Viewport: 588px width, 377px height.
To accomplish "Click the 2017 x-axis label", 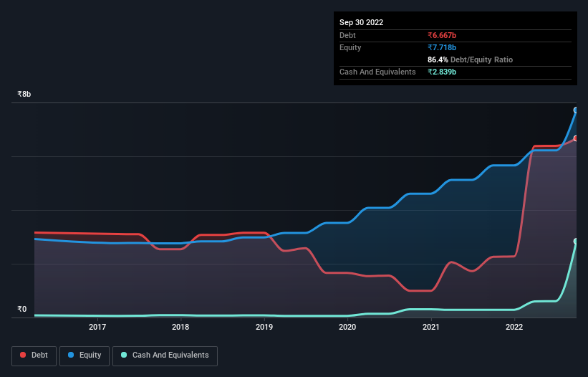I will pyautogui.click(x=97, y=327).
